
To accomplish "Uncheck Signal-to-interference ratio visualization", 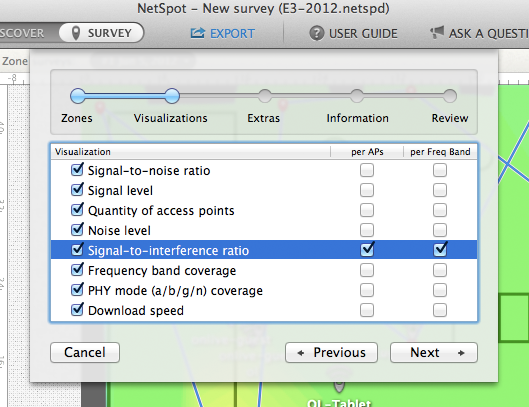I will tap(77, 250).
